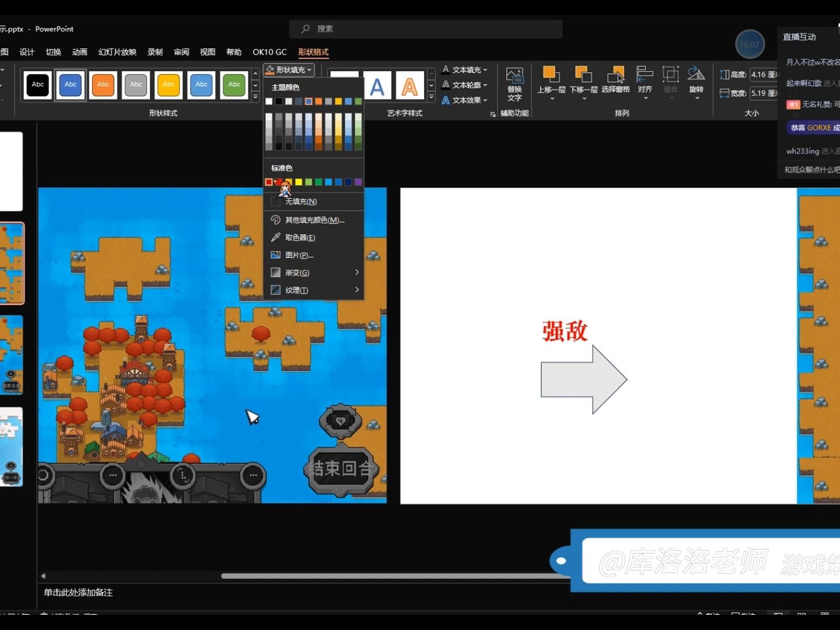Apply the green Abc shape style

tap(234, 85)
